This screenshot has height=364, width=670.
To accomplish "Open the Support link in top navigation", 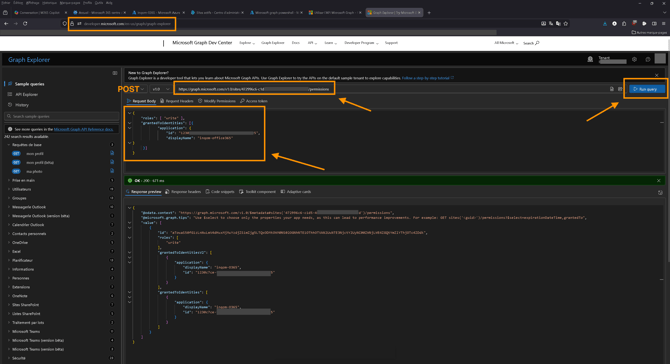I will [391, 43].
